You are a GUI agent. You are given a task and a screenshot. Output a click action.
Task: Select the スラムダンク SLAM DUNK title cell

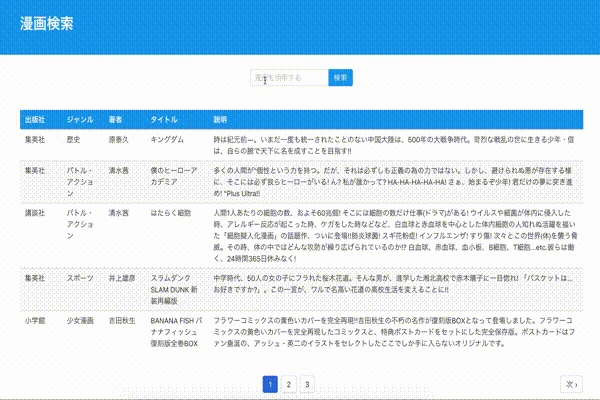[x=174, y=289]
